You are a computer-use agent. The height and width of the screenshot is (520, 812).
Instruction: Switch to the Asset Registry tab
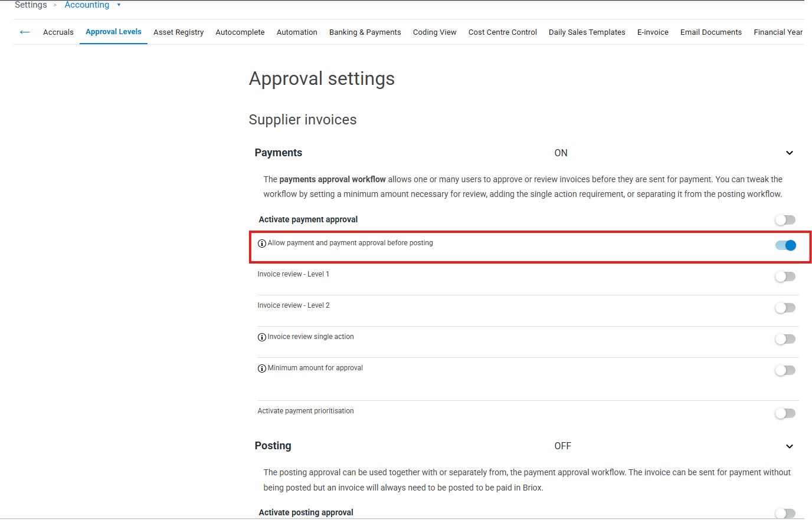(x=178, y=32)
